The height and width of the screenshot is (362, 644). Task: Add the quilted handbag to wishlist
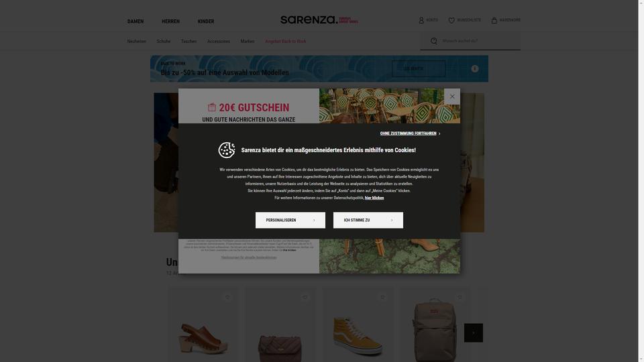click(305, 297)
